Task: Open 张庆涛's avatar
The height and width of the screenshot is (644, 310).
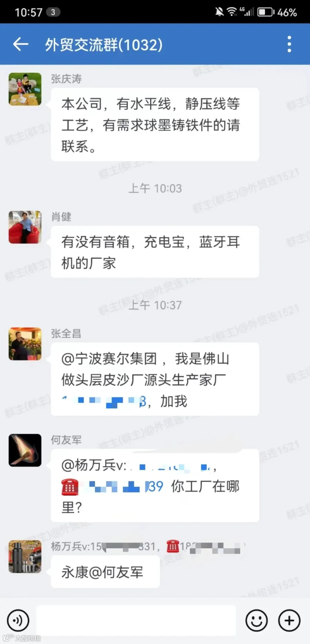Action: [x=25, y=89]
